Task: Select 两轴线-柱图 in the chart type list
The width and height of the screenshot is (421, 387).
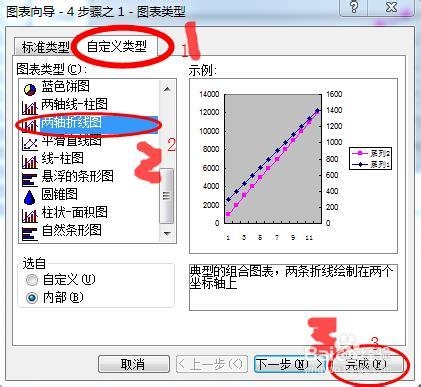Action: [x=74, y=104]
